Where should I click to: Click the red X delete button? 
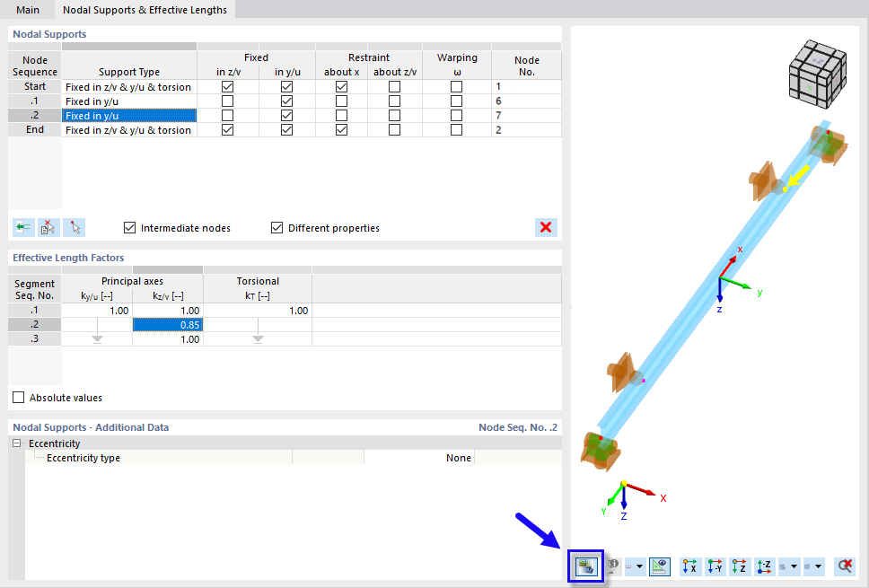pos(546,227)
